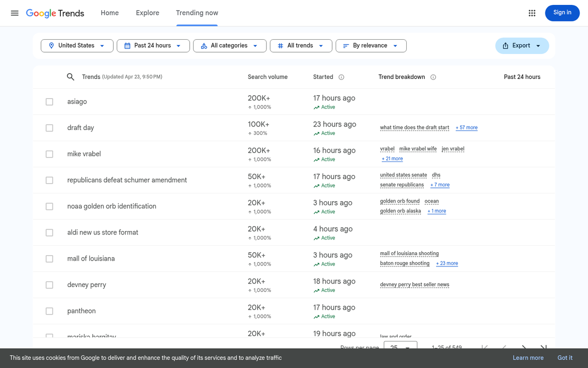
Task: Click the info icon next to Started
Action: click(x=342, y=77)
